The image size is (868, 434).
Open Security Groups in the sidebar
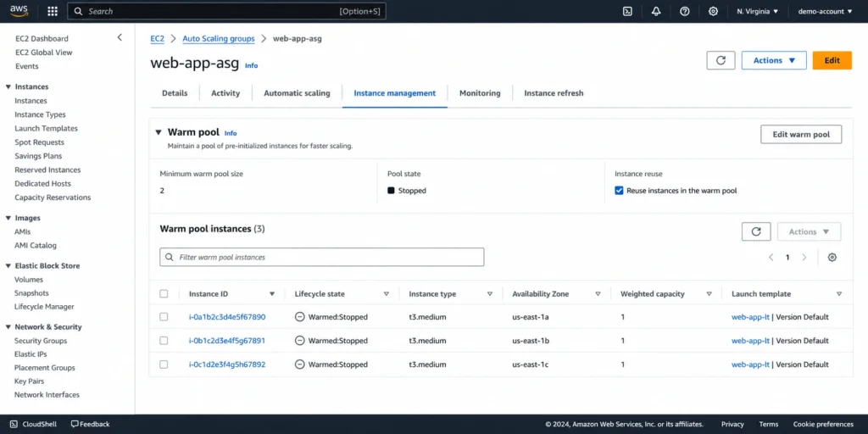click(x=41, y=341)
